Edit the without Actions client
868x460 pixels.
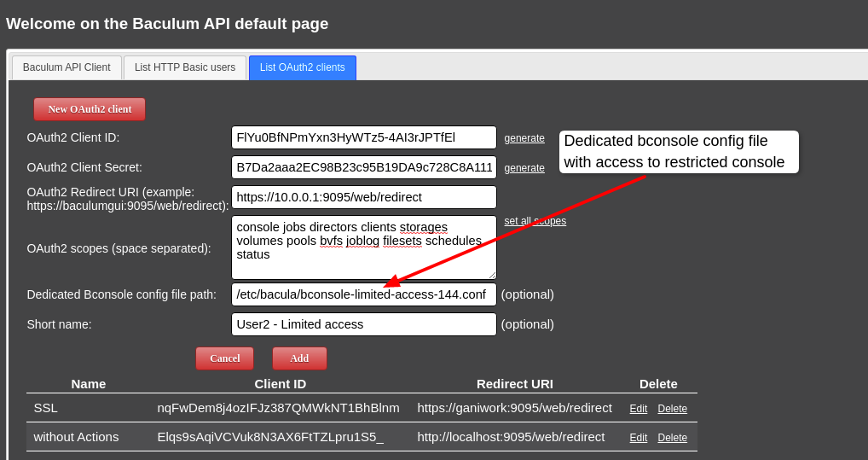[639, 437]
